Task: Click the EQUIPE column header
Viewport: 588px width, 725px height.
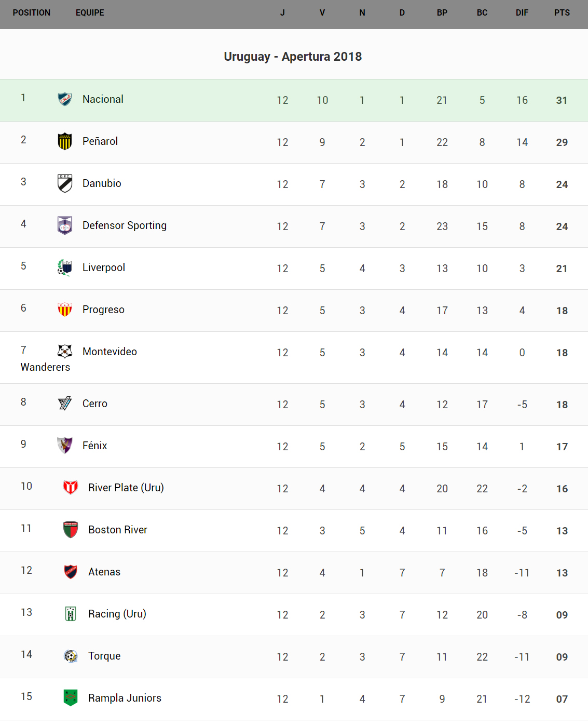Action: click(x=90, y=12)
